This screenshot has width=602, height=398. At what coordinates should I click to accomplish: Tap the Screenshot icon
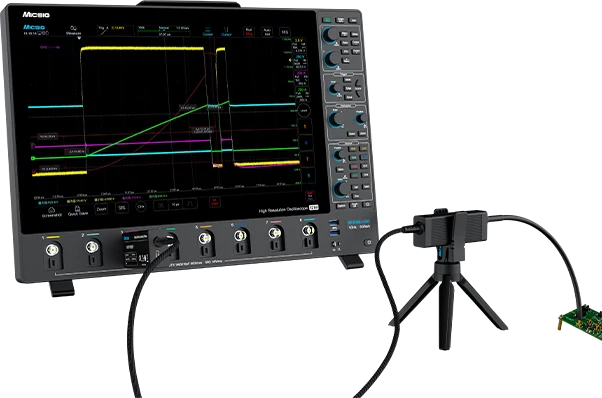pos(51,212)
